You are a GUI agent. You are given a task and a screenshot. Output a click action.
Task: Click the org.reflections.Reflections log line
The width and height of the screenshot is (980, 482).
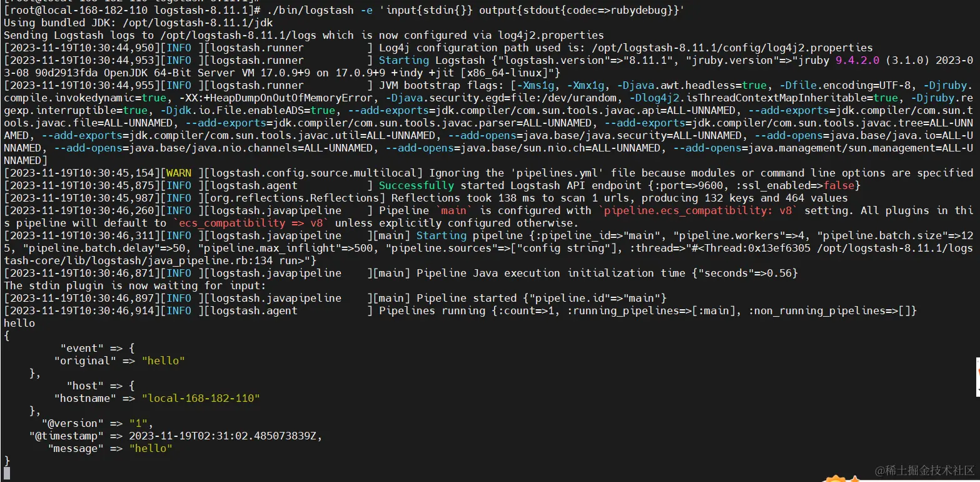click(425, 198)
